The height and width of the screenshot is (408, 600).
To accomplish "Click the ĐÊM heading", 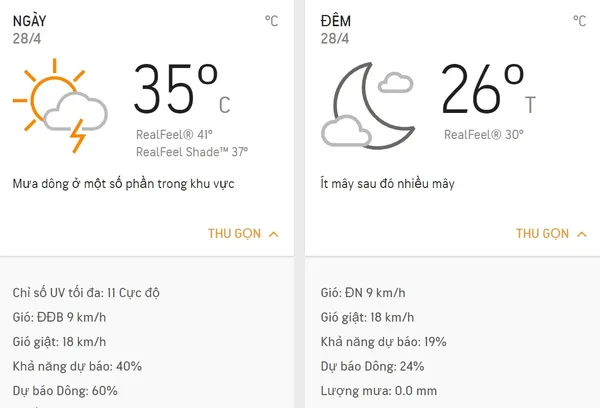I will coord(336,21).
